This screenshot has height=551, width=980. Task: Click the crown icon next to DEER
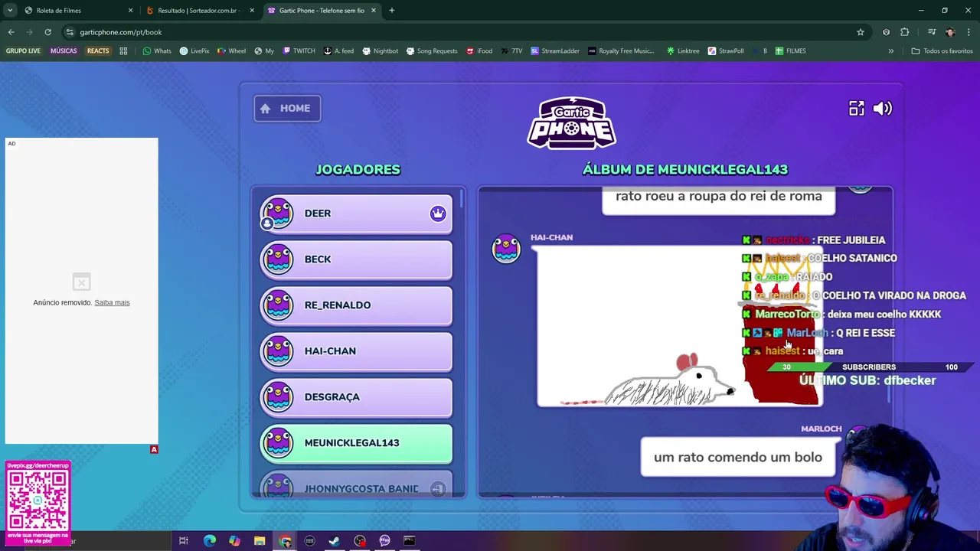click(x=438, y=214)
